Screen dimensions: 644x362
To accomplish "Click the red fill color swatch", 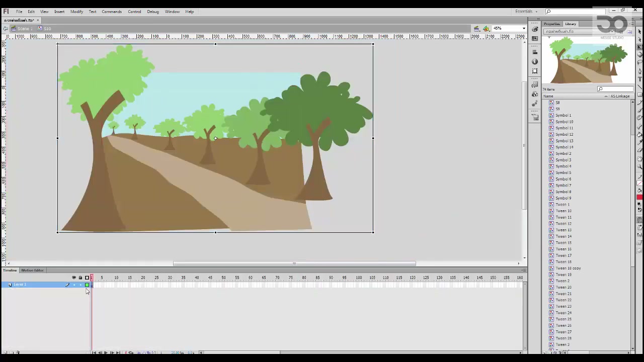I will [x=639, y=197].
